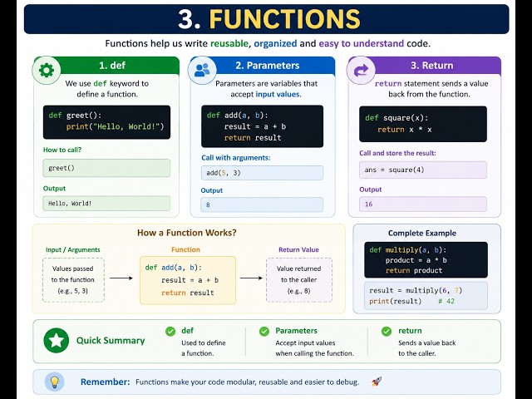Click the 'Output' label in the def card
532x399 pixels.
[54, 189]
